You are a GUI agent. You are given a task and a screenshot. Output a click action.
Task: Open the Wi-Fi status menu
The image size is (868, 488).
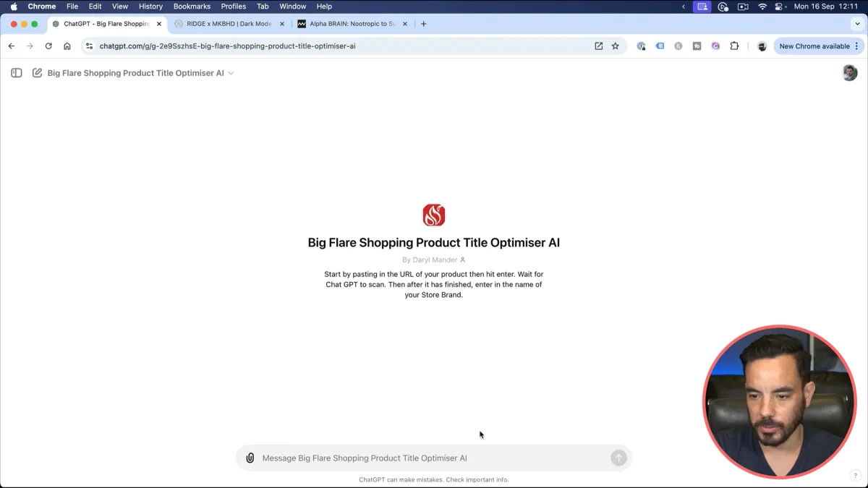tap(762, 7)
